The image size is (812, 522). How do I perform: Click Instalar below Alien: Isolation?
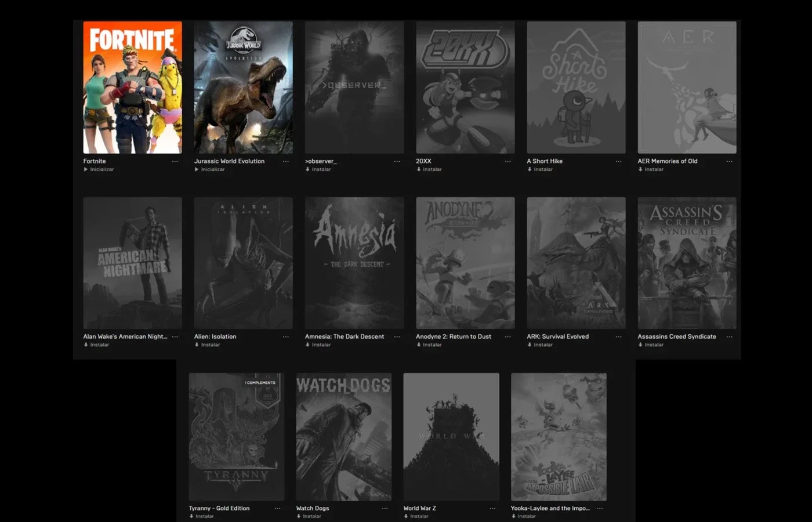pos(207,345)
